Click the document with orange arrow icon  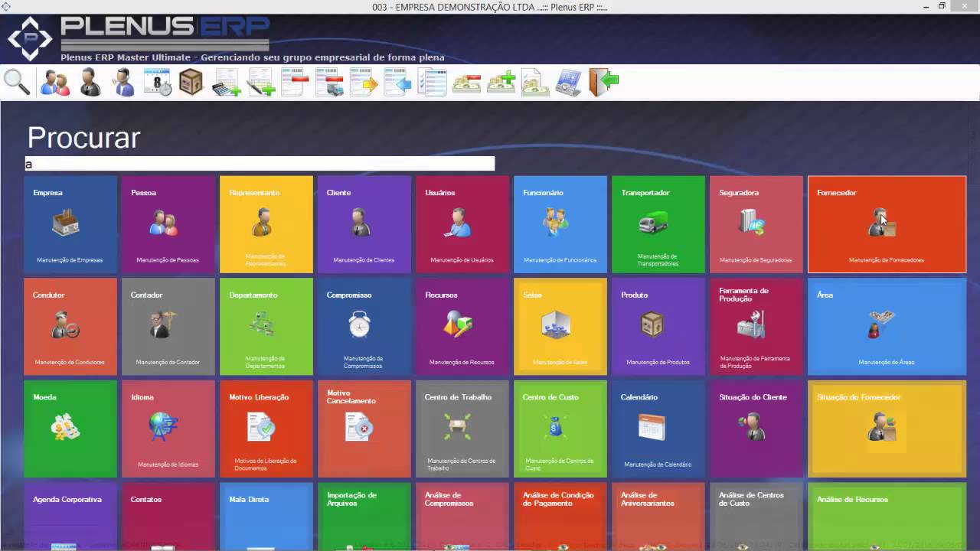point(364,82)
